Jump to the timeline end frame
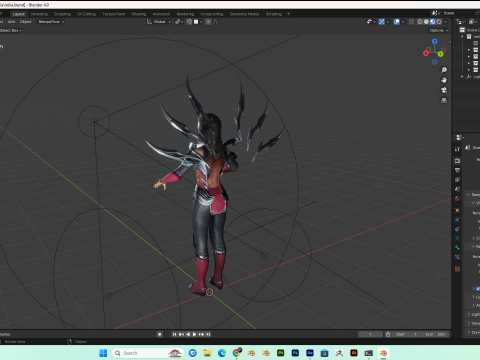The image size is (480, 360). 208,334
